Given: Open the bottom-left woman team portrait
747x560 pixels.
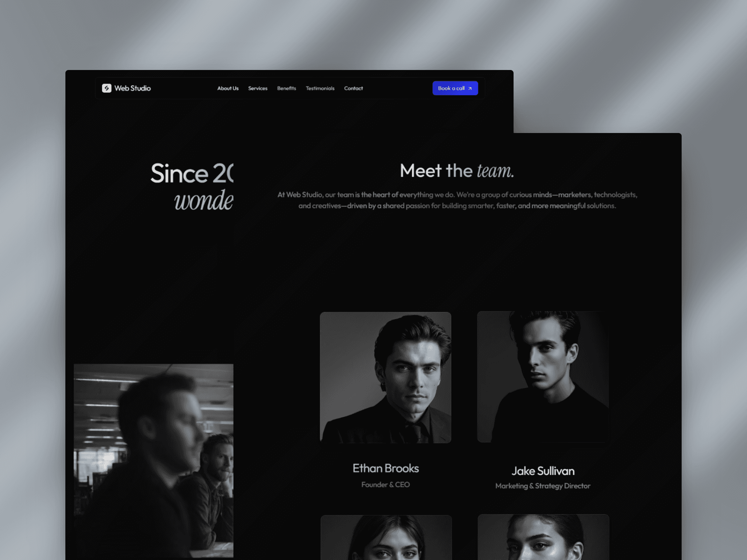Looking at the screenshot, I should [386, 537].
